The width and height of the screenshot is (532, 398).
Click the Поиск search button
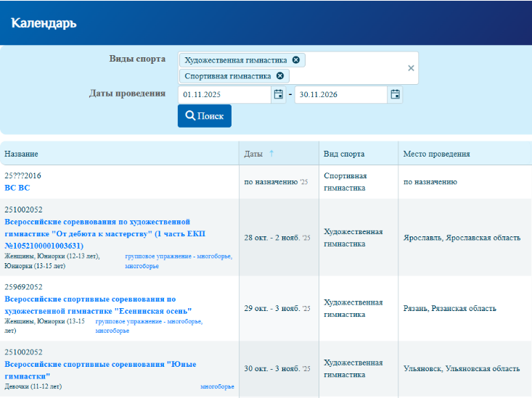pos(204,116)
